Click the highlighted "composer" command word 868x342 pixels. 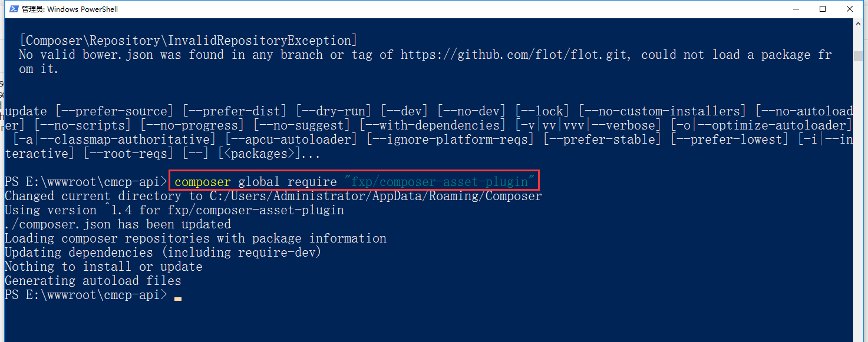pos(203,182)
